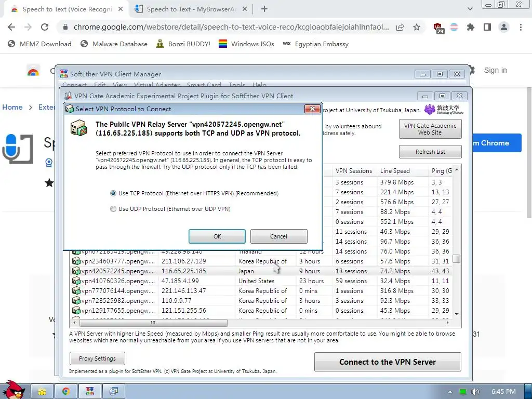This screenshot has height=399, width=532.
Task: Share this page icon in address bar
Action: click(400, 27)
